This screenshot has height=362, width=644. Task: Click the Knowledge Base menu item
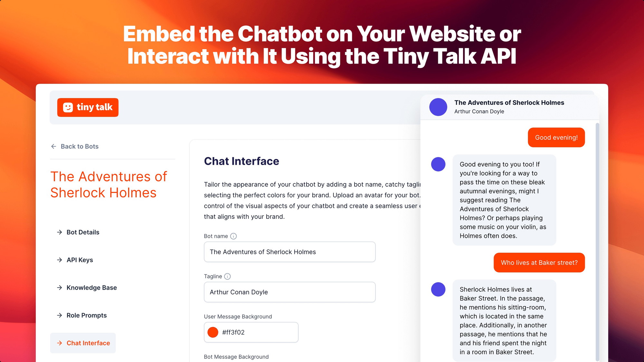pyautogui.click(x=91, y=287)
